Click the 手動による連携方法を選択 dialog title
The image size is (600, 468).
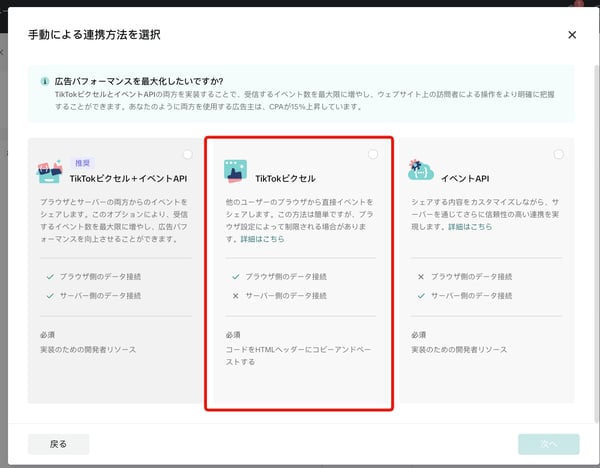point(94,35)
